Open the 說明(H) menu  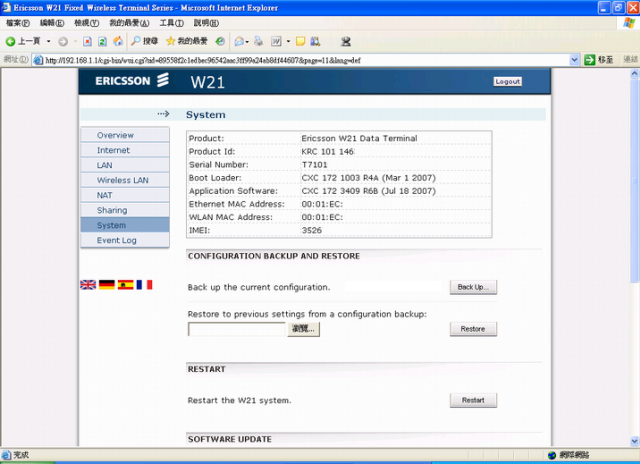[206, 23]
